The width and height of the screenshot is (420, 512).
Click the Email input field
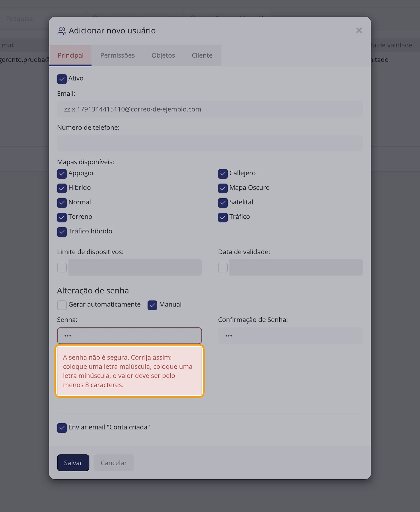[x=210, y=109]
